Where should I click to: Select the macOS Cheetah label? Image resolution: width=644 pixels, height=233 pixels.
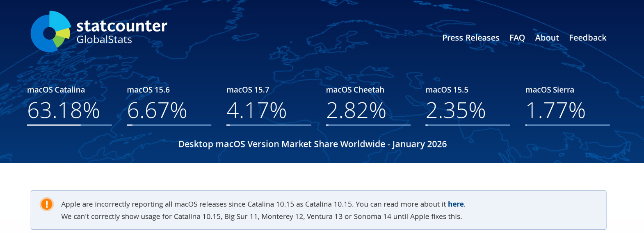355,90
